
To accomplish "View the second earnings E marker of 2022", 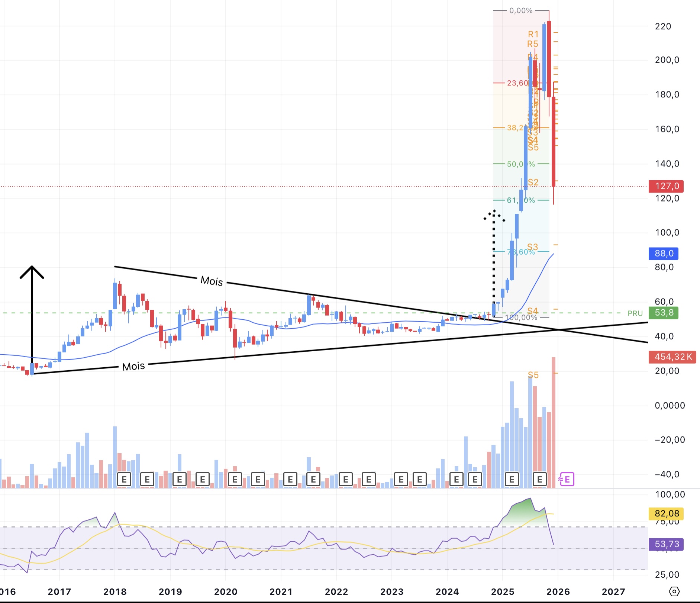I will tap(369, 479).
